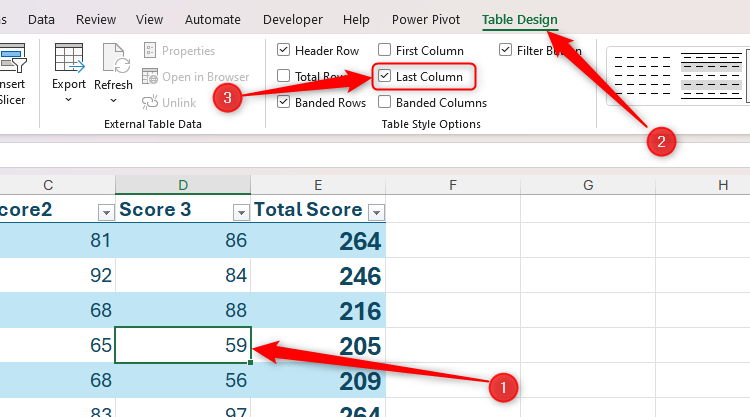This screenshot has width=750, height=417.
Task: Open the Total Score filter dropdown
Action: click(376, 211)
